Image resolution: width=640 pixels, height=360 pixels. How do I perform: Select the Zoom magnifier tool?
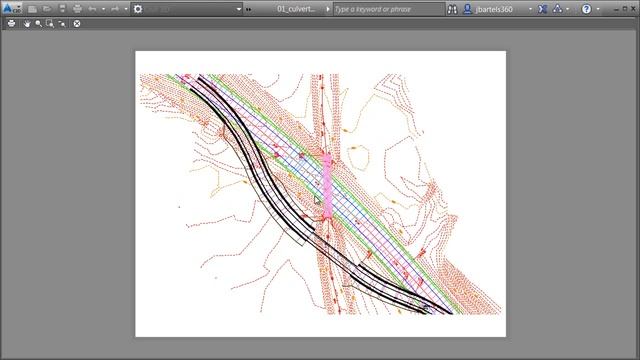tap(38, 24)
